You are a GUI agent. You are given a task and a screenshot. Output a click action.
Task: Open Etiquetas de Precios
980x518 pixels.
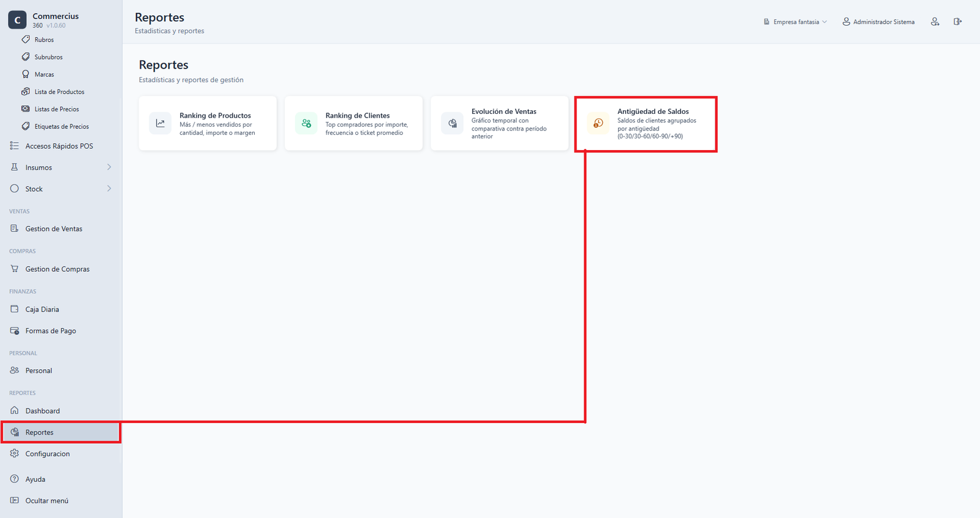tap(61, 127)
